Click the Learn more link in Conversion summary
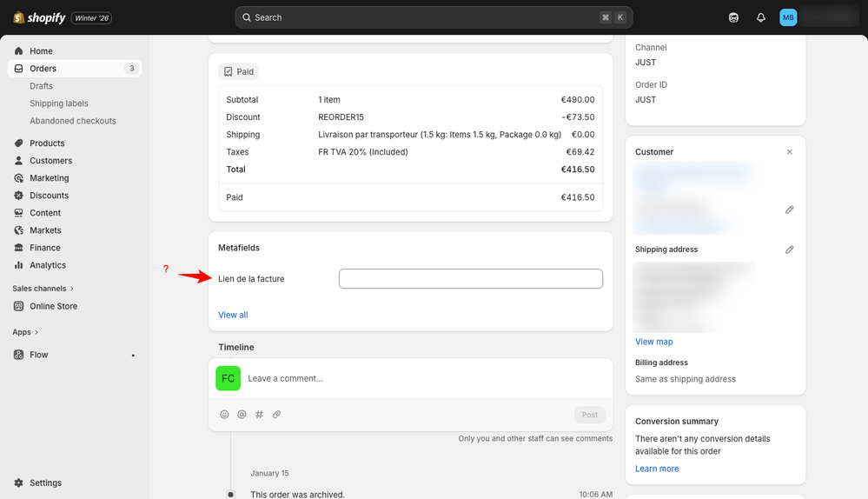The height and width of the screenshot is (499, 868). 657,469
